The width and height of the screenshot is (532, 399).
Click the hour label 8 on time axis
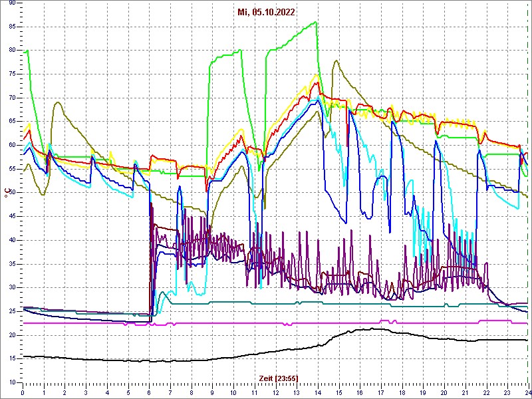[192, 392]
